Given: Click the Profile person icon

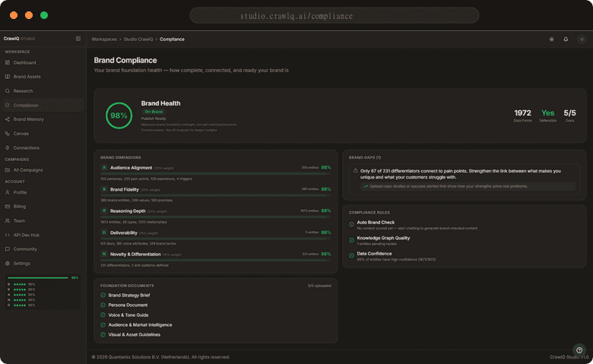Looking at the screenshot, I should pyautogui.click(x=8, y=192).
